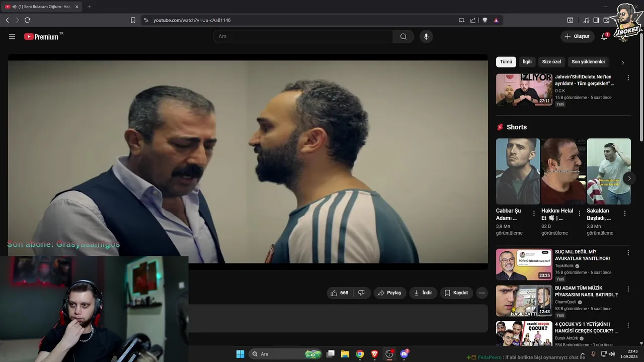Share this page via share icon

pyautogui.click(x=473, y=20)
